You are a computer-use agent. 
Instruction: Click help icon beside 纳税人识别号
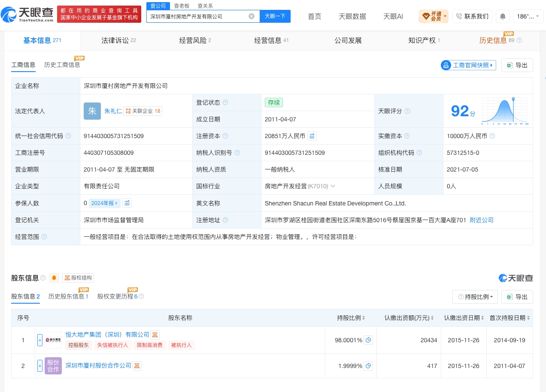[x=237, y=153]
